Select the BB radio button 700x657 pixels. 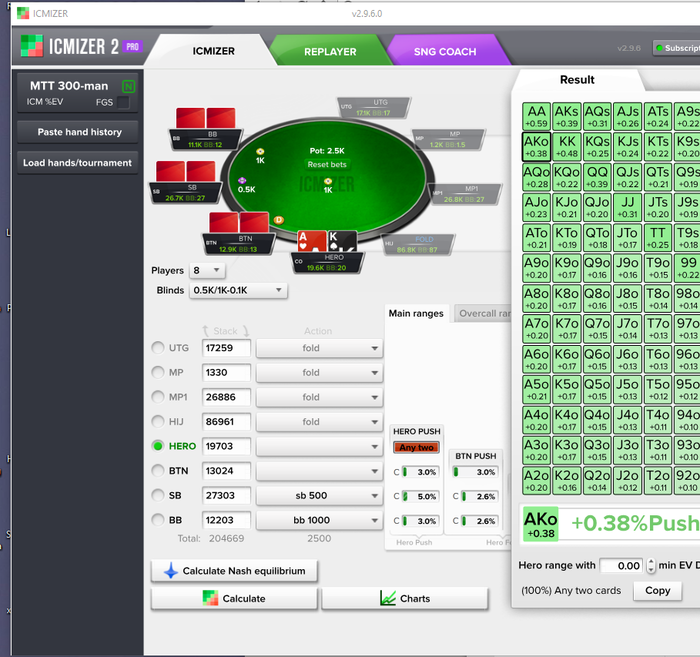coord(158,520)
